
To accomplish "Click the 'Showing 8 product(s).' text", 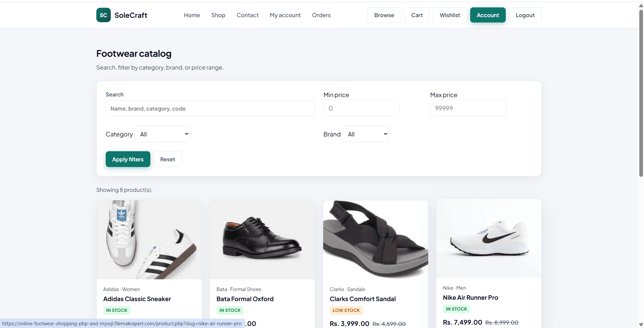I will pyautogui.click(x=124, y=190).
